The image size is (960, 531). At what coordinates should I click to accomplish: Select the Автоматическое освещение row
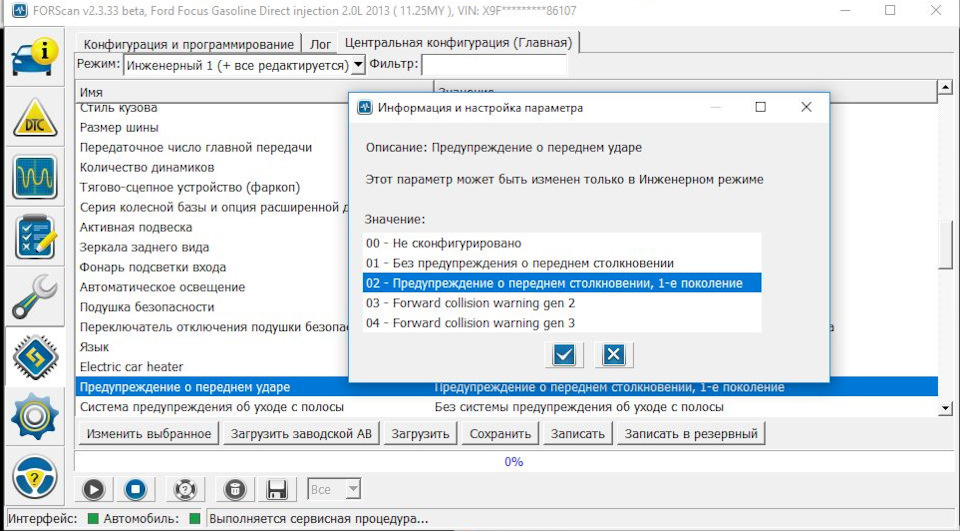coord(212,287)
